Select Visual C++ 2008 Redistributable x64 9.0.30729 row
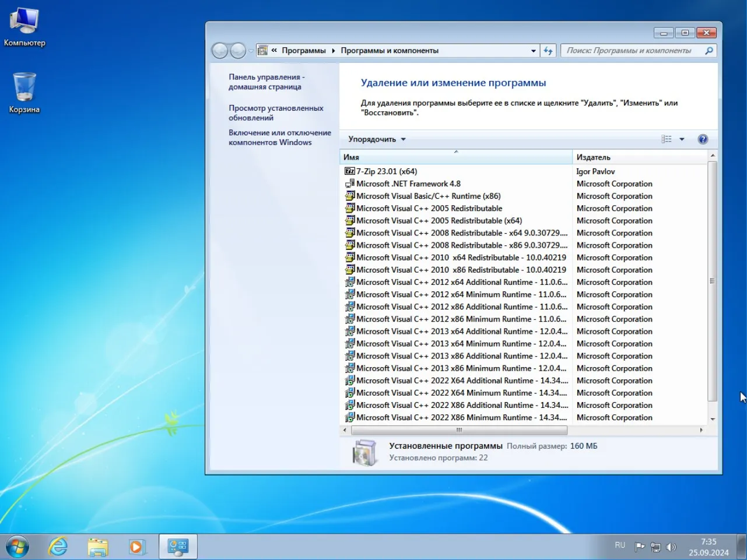 (523, 233)
